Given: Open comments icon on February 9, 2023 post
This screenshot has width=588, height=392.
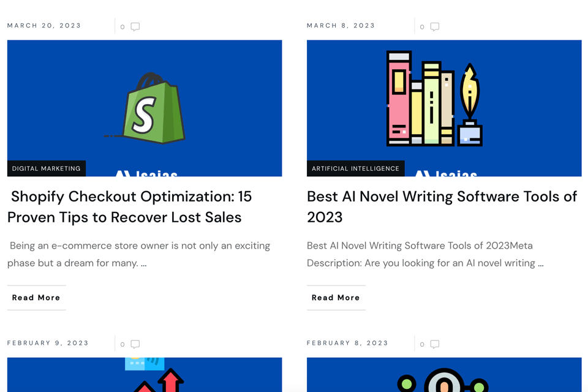Looking at the screenshot, I should click(135, 344).
